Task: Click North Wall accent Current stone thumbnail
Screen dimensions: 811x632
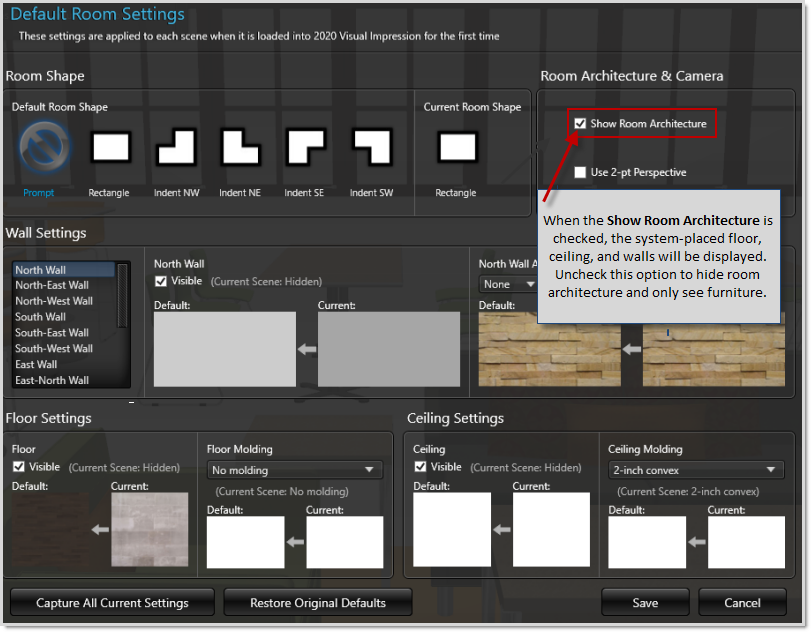Action: pos(714,355)
